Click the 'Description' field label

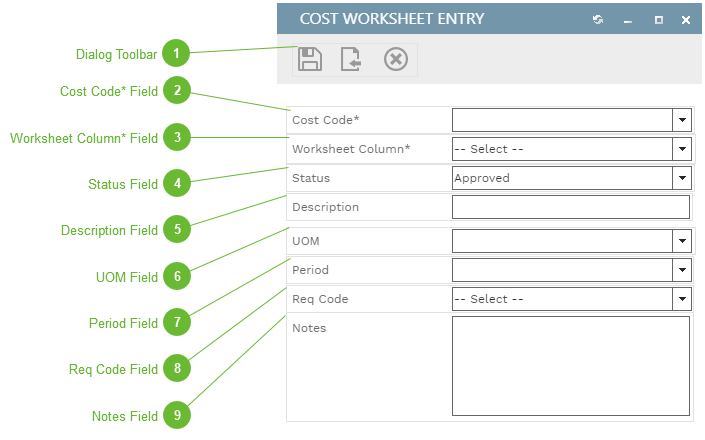(x=326, y=207)
